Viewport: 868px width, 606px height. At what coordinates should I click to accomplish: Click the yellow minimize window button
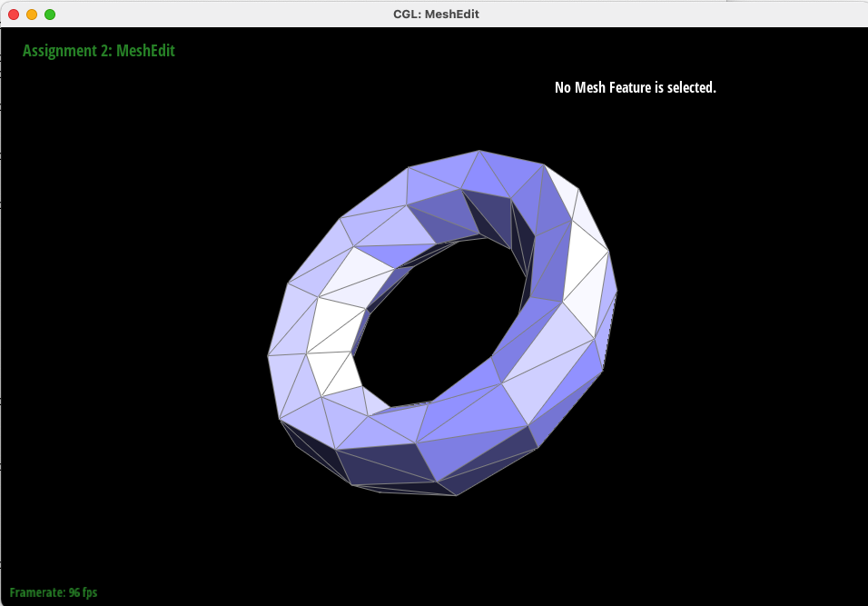32,15
